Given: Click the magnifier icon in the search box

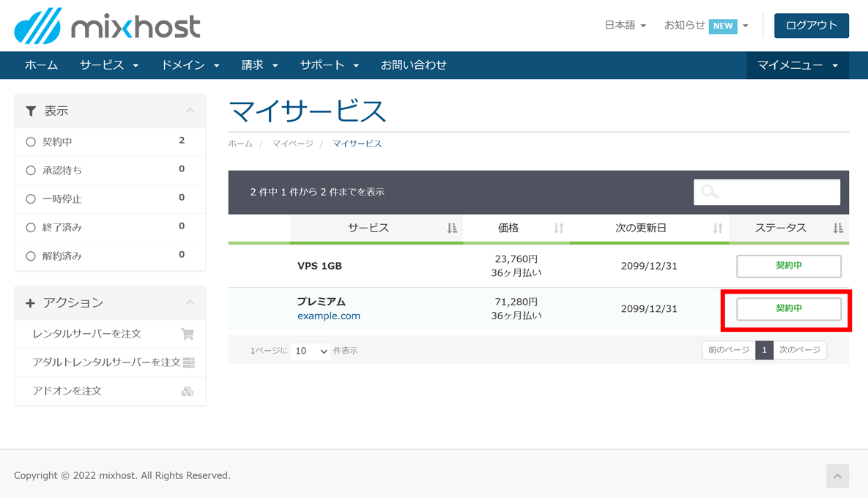Looking at the screenshot, I should (x=710, y=192).
